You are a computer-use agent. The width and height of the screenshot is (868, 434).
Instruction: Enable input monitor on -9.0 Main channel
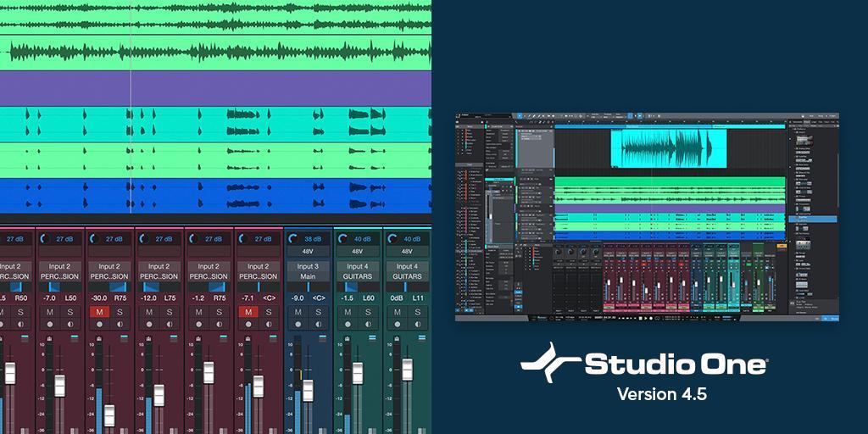tap(319, 325)
